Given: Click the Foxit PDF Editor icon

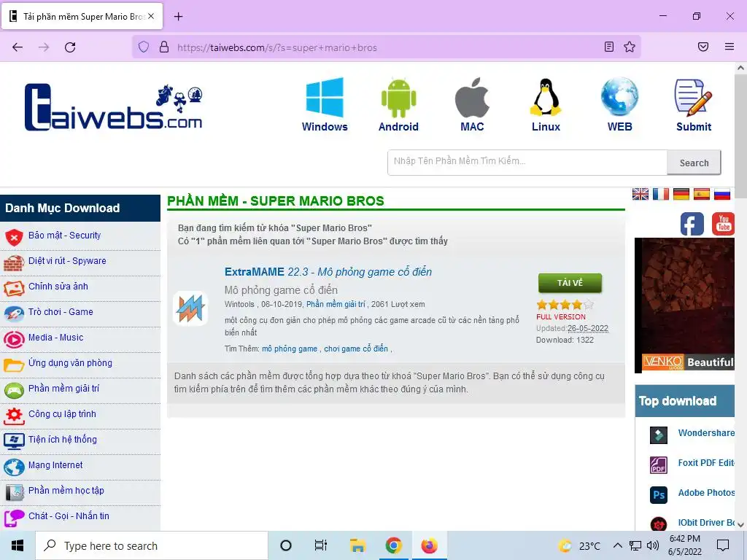Looking at the screenshot, I should [659, 464].
